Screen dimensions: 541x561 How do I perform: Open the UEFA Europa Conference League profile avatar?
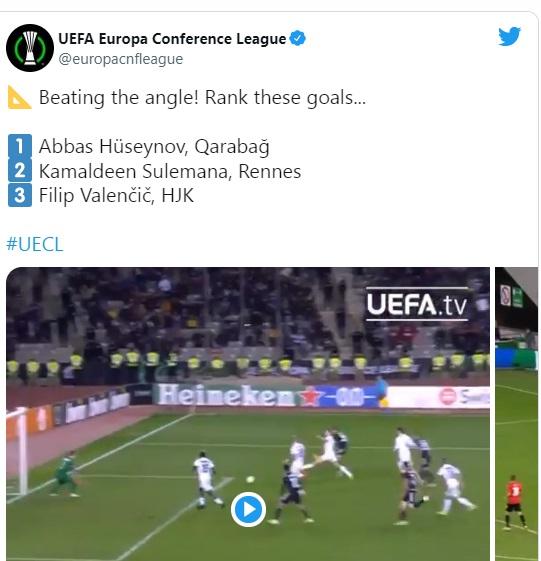click(30, 48)
